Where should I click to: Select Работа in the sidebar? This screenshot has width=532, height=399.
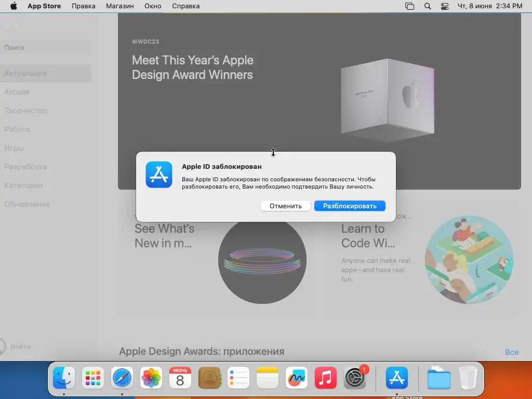pos(46,129)
